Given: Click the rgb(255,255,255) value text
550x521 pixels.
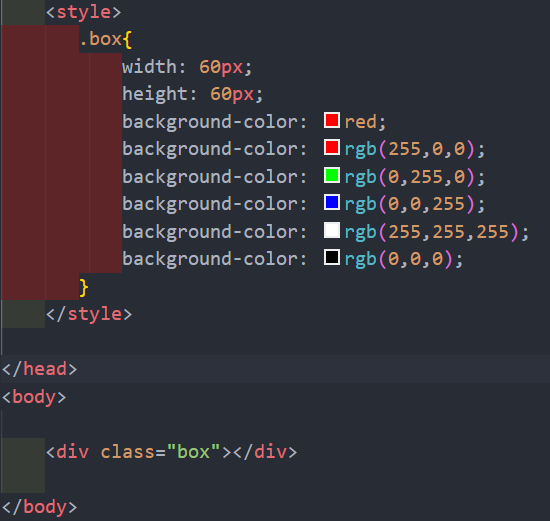Looking at the screenshot, I should (x=431, y=232).
